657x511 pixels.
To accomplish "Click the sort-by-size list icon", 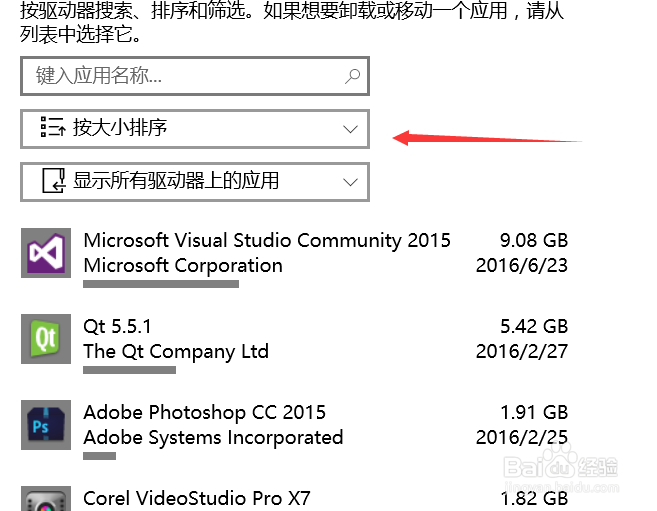I will point(52,128).
